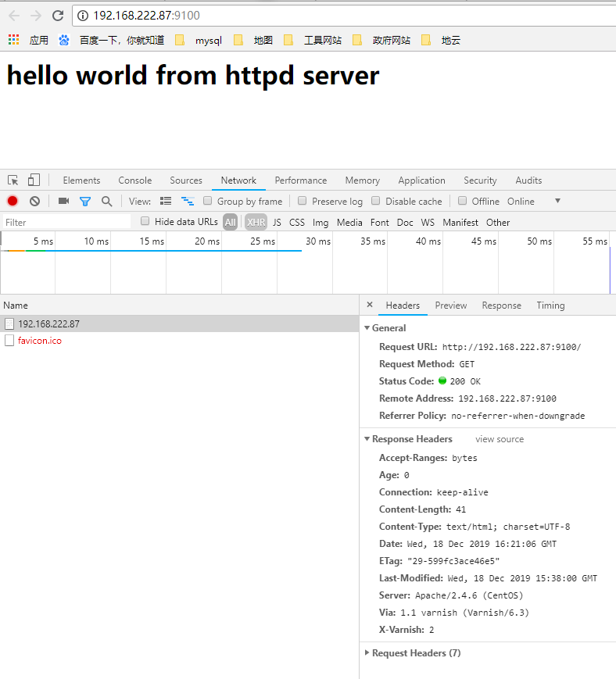Screen dimensions: 616x679
Task: Open the Baidu paw bookmark icon
Action: click(x=64, y=41)
